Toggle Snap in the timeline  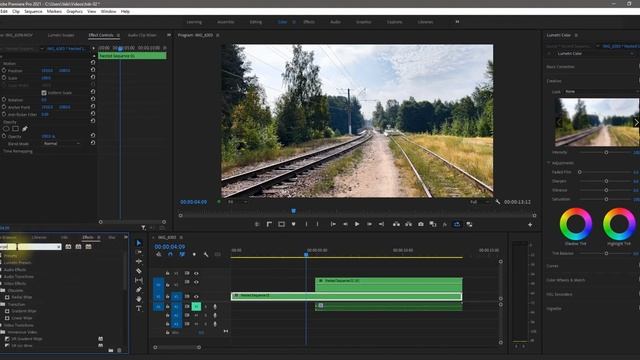tap(170, 254)
